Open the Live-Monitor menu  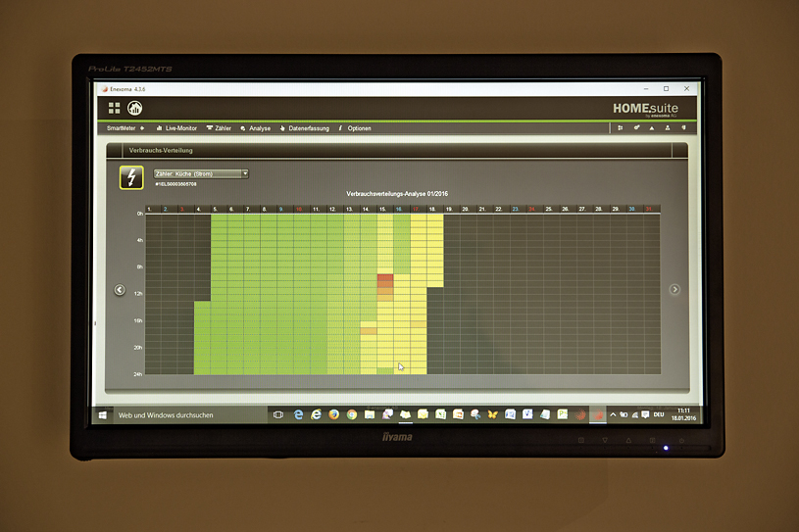tap(176, 128)
